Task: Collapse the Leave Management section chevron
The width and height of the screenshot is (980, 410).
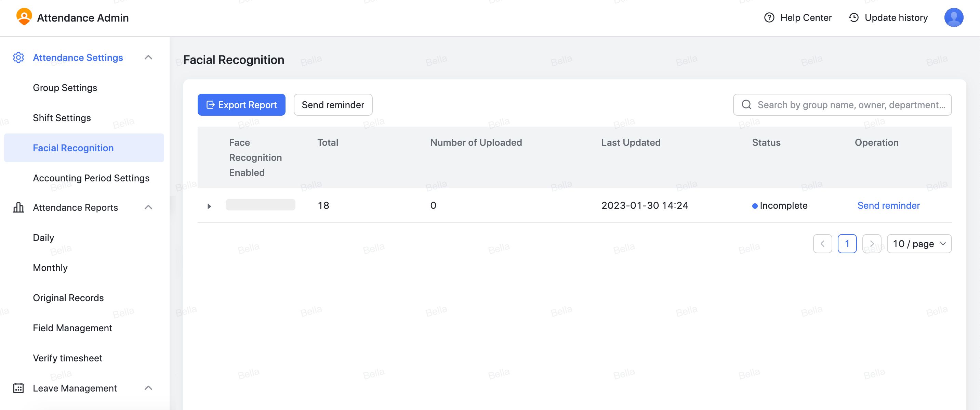Action: [148, 388]
